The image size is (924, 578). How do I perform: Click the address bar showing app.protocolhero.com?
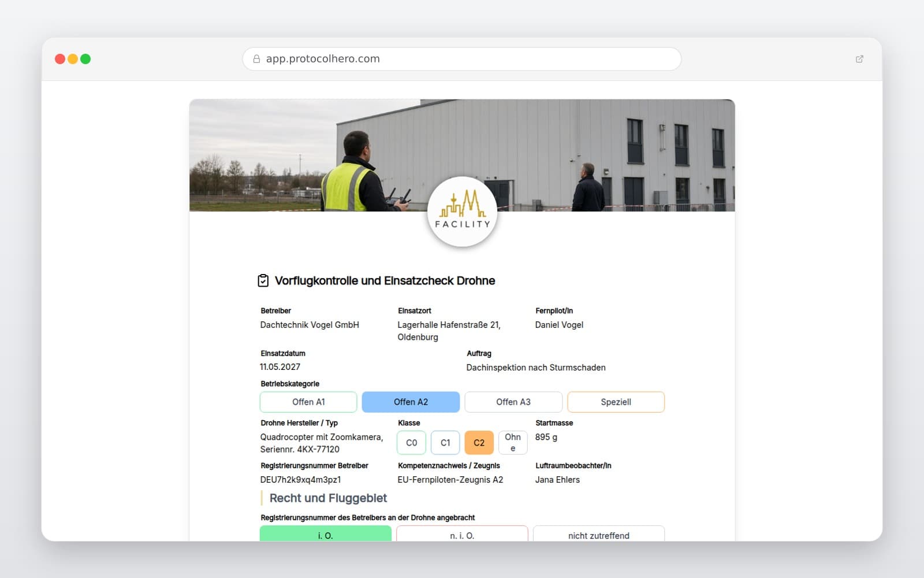[462, 59]
